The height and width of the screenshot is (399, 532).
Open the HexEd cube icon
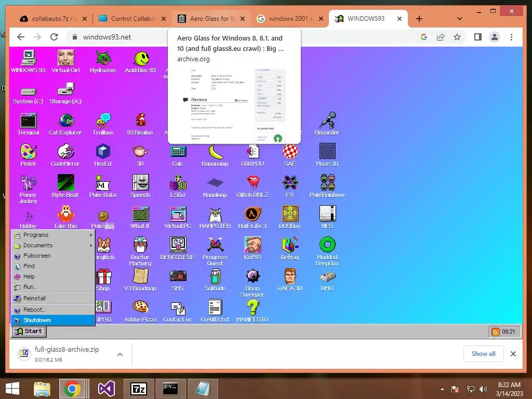coord(103,155)
